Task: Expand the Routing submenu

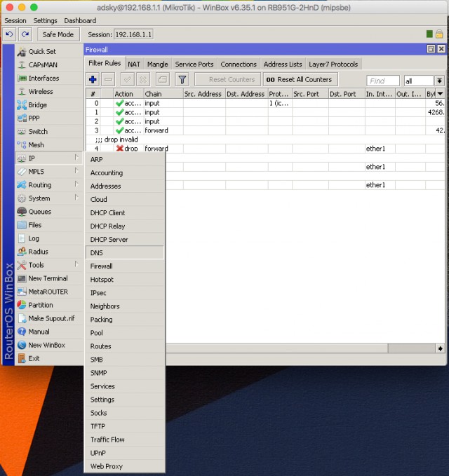Action: click(49, 185)
